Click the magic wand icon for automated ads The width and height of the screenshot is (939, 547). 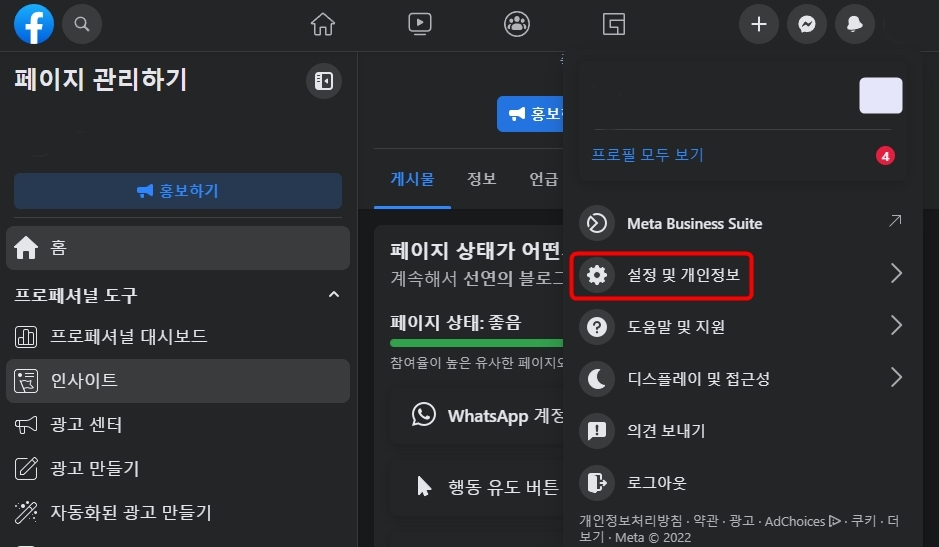26,513
